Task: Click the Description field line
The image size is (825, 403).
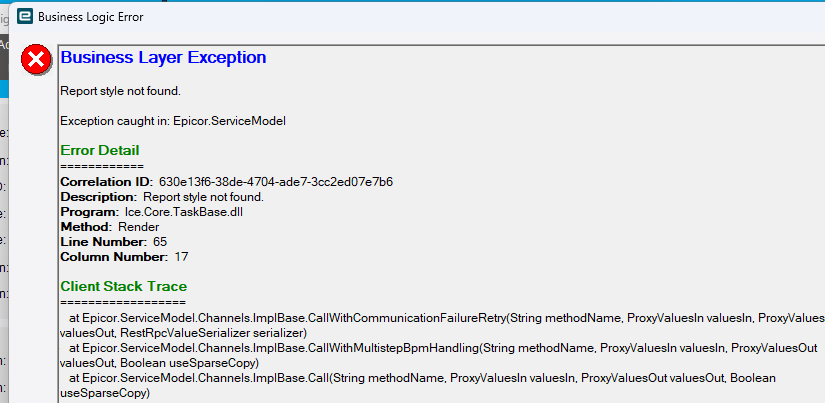Action: (161, 197)
